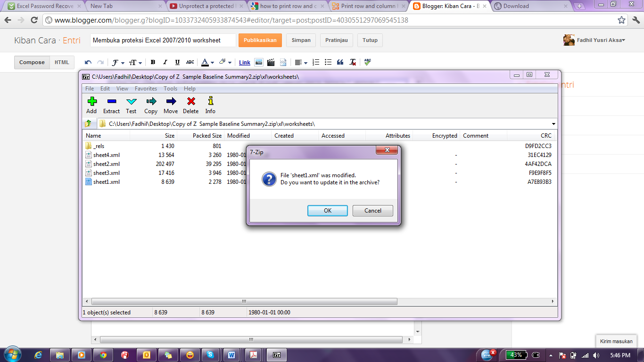
Task: Open the File menu in 7-Zip
Action: point(90,89)
